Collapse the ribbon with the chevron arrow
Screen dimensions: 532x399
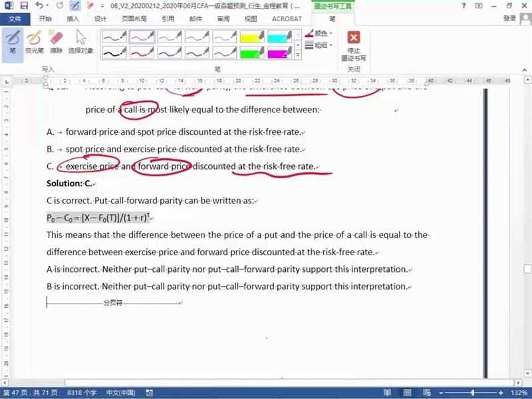click(525, 70)
